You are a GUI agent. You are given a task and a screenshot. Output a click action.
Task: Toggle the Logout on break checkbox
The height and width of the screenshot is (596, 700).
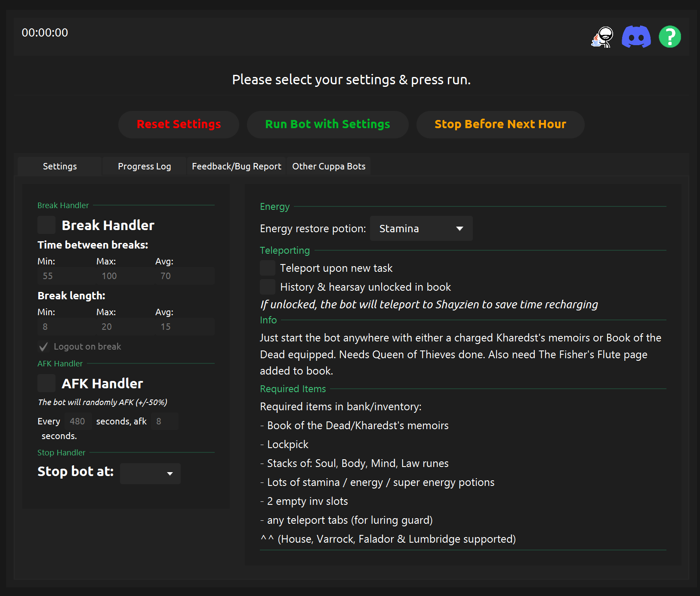click(43, 347)
